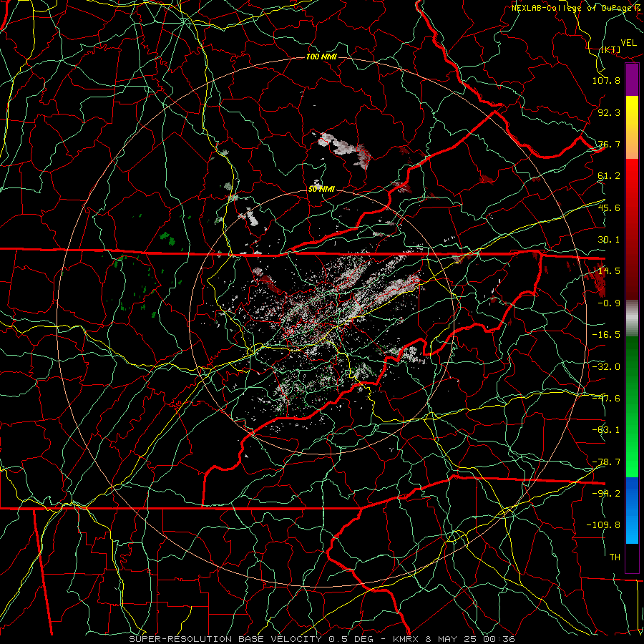
Task: Select the NEXLAB-College of DuPage credit text
Action: (571, 7)
